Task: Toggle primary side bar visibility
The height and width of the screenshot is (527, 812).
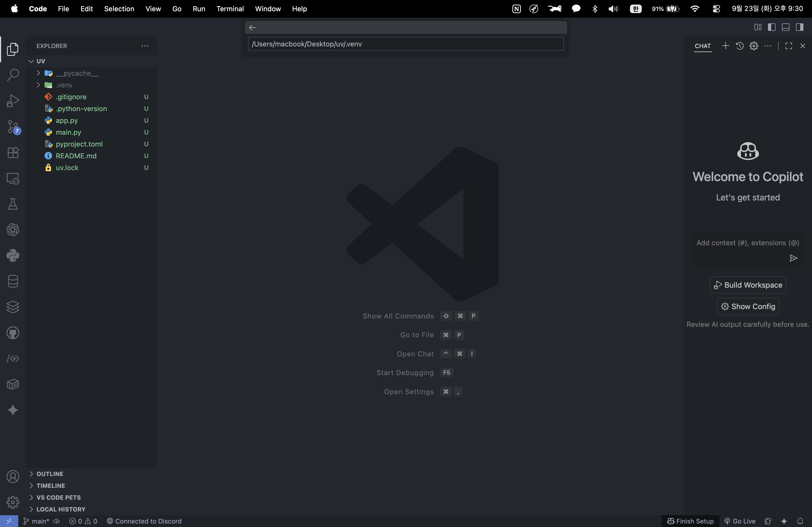Action: point(771,27)
